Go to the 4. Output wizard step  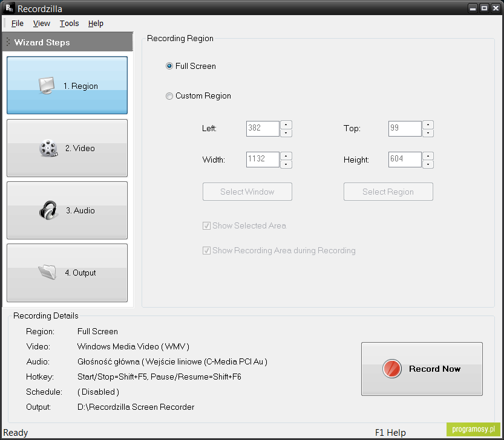coord(67,273)
